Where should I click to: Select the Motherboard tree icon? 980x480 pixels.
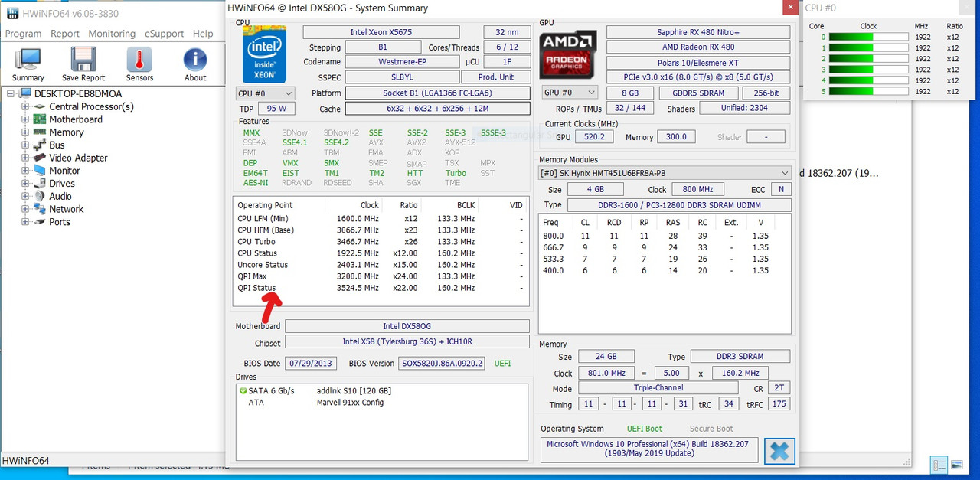(x=40, y=119)
